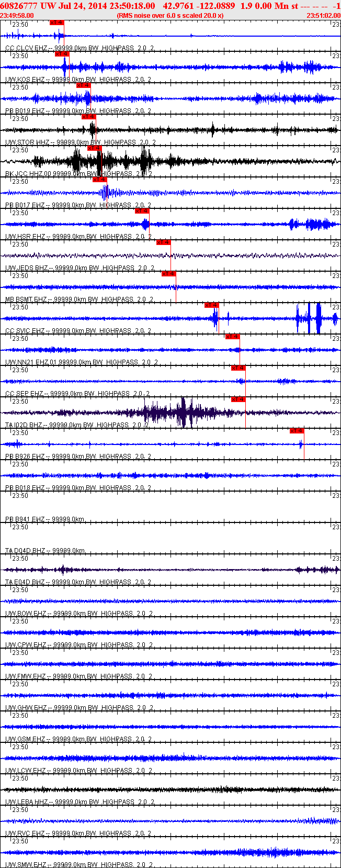Click the 'UW.KOS.EHZ' station label
The height and width of the screenshot is (868, 341).
pos(25,80)
